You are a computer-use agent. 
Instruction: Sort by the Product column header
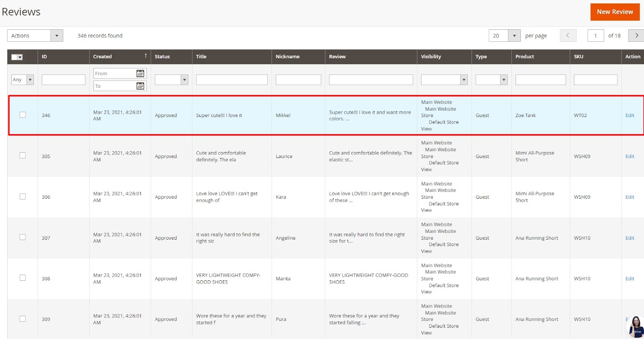pyautogui.click(x=524, y=57)
